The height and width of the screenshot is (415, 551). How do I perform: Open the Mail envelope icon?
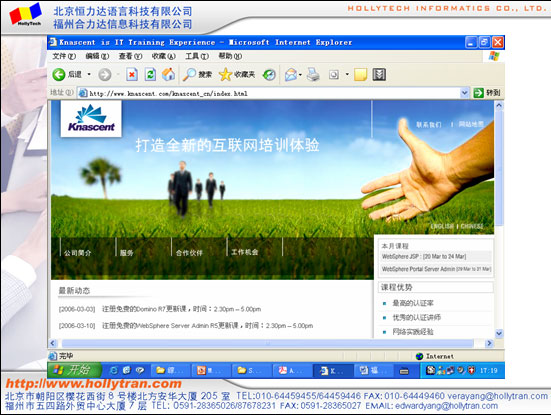[x=291, y=74]
